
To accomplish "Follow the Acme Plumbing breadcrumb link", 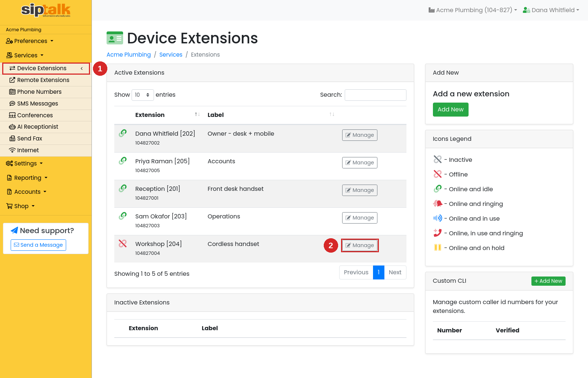I will coord(129,55).
